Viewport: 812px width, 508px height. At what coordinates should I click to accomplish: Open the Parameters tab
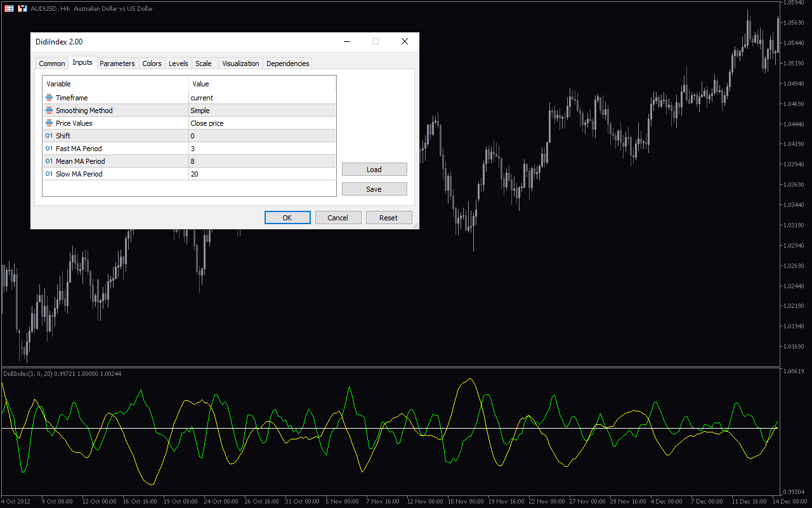pos(117,63)
